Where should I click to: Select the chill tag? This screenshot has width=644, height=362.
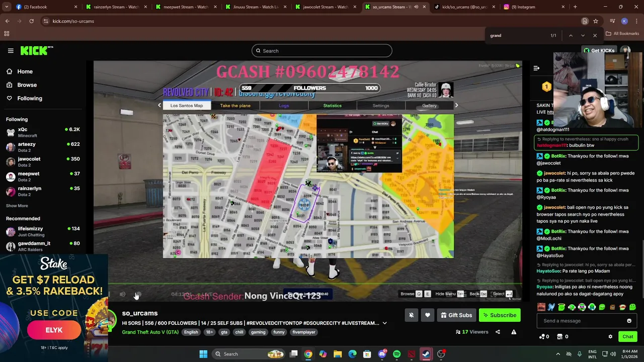[x=239, y=332]
